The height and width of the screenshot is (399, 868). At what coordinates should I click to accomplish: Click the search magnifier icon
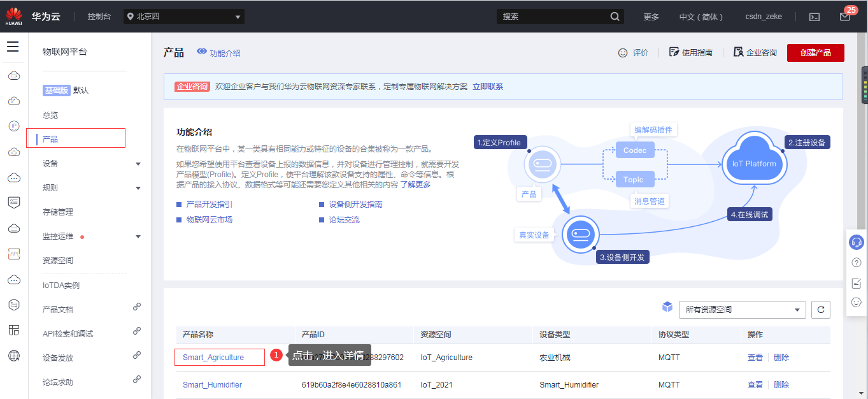pyautogui.click(x=615, y=17)
